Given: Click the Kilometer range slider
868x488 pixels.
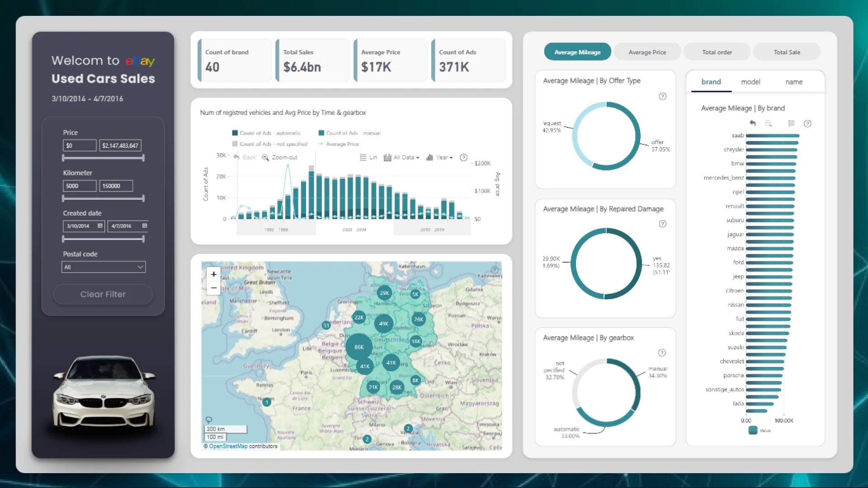Looking at the screenshot, I should click(x=104, y=198).
